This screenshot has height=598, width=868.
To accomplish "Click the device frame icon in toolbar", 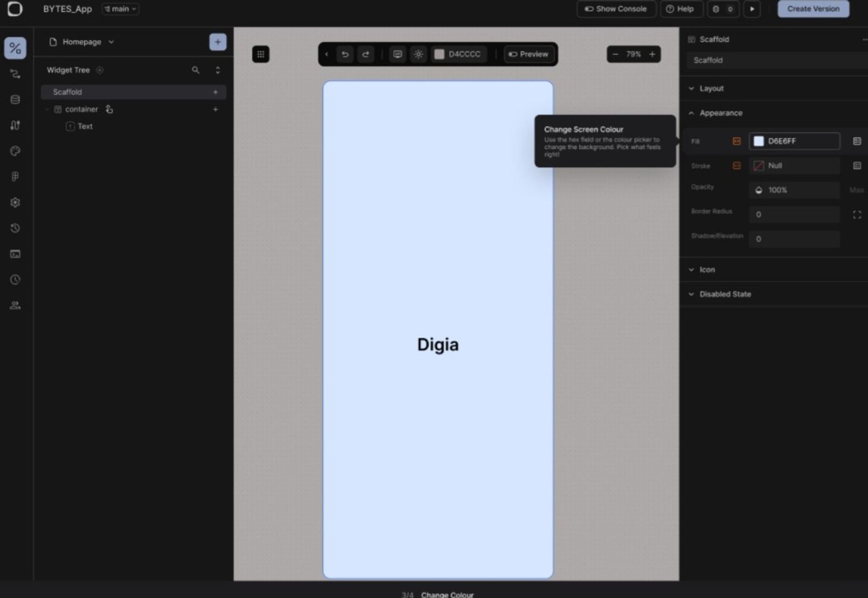I will point(398,54).
